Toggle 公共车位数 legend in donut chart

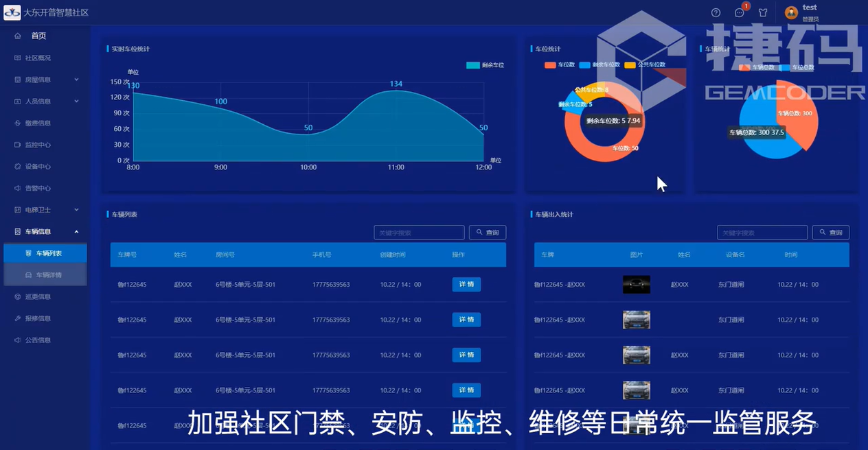click(x=644, y=65)
